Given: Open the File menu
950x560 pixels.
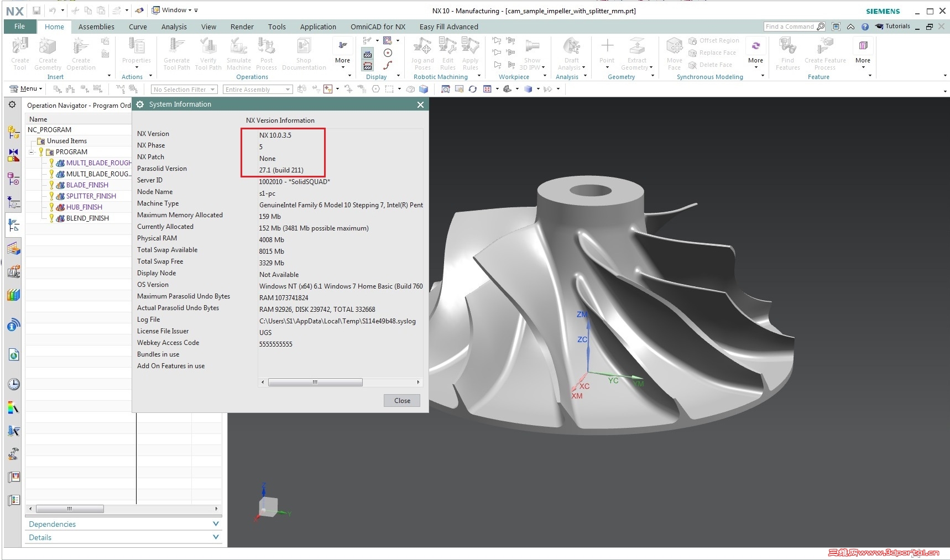Looking at the screenshot, I should coord(20,27).
